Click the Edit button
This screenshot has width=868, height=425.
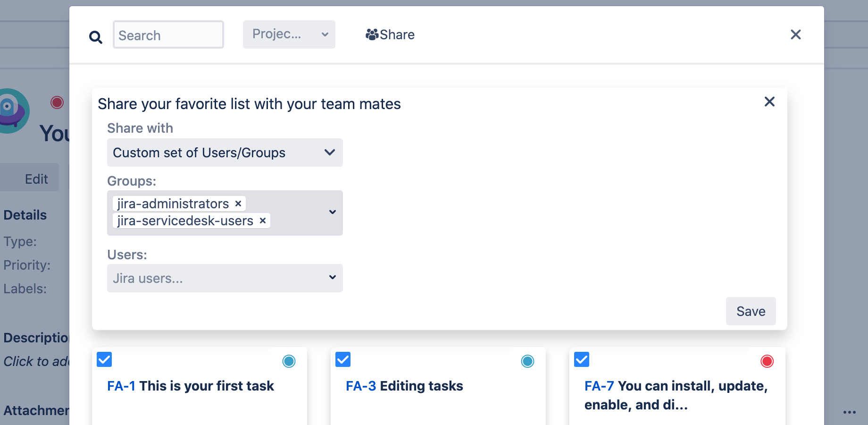36,178
